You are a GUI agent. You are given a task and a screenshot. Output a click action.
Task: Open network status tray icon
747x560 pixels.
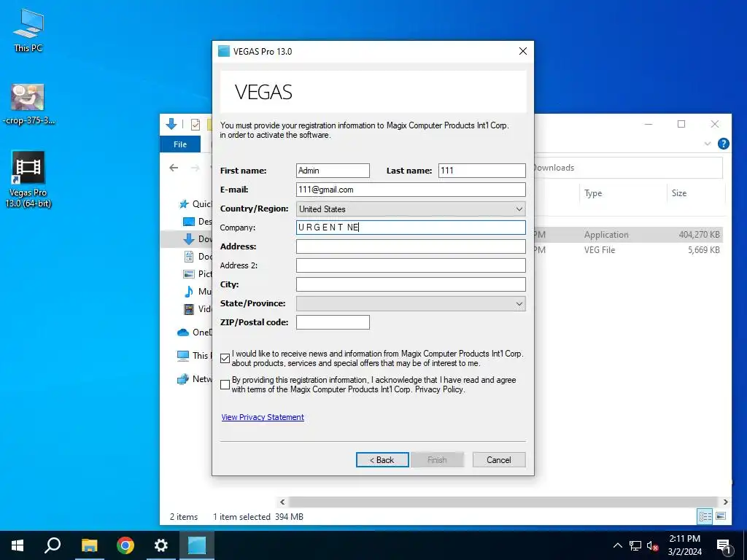(635, 545)
